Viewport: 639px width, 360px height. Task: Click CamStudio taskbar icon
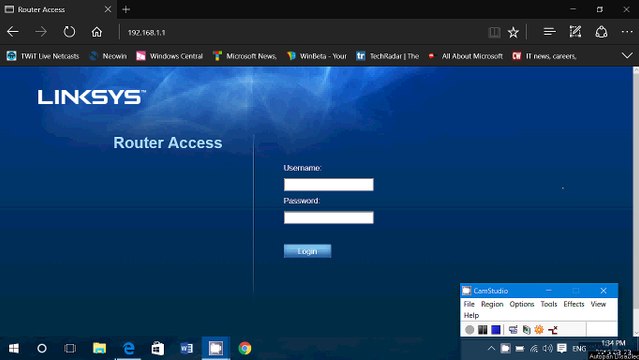click(x=216, y=348)
